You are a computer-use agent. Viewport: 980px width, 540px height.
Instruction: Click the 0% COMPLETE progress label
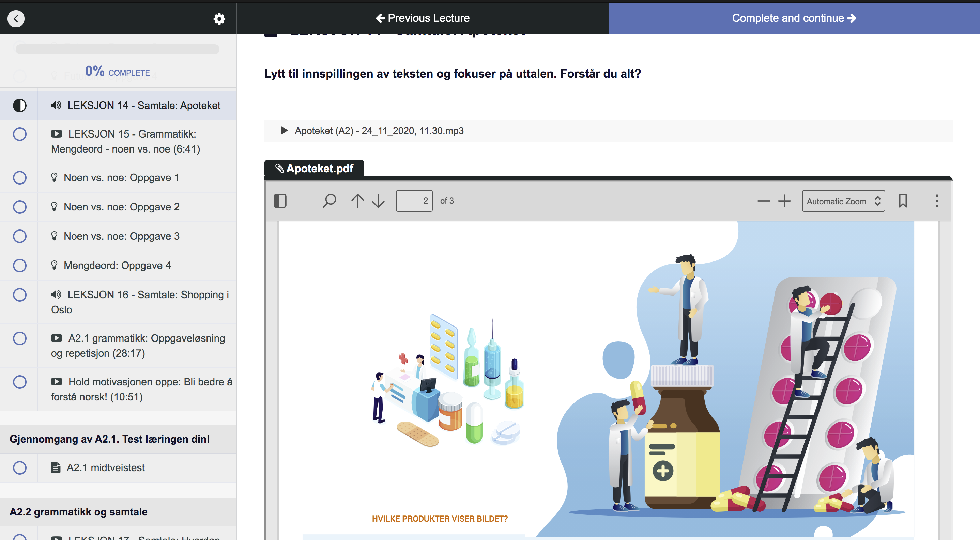[118, 72]
